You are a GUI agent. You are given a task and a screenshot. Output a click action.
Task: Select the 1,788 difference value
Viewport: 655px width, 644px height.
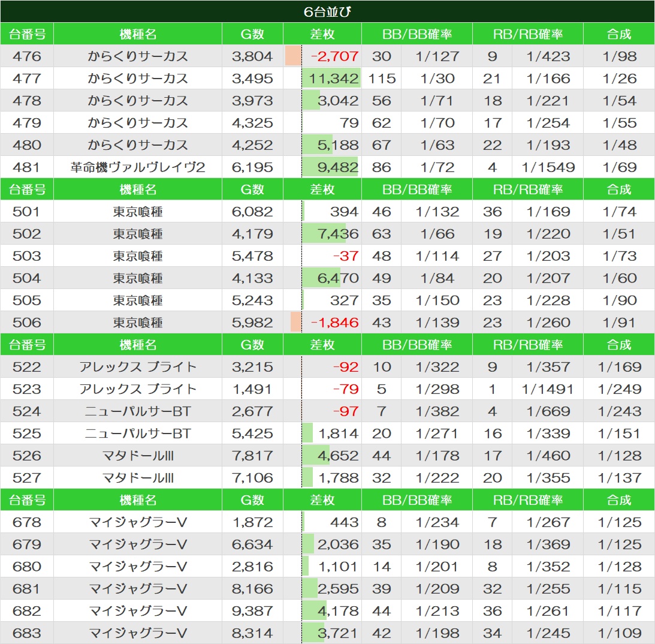tap(338, 478)
